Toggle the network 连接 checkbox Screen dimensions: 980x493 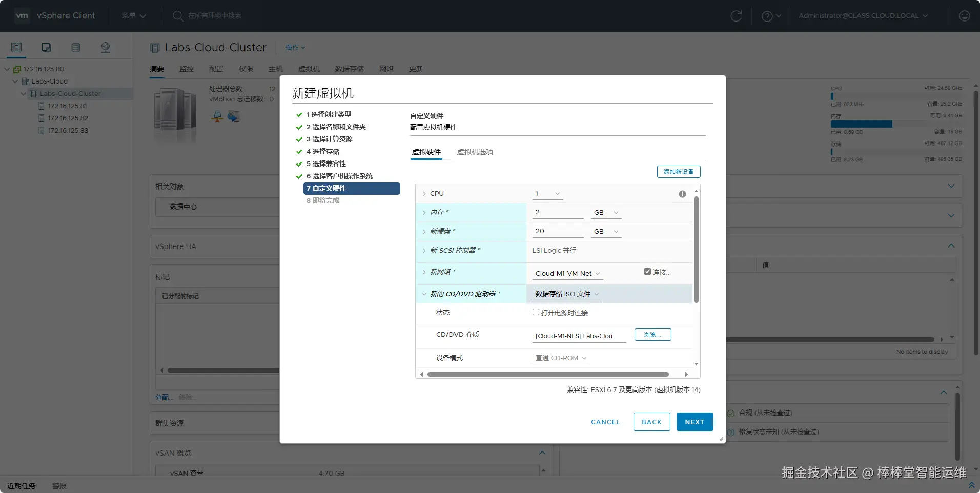[647, 272]
